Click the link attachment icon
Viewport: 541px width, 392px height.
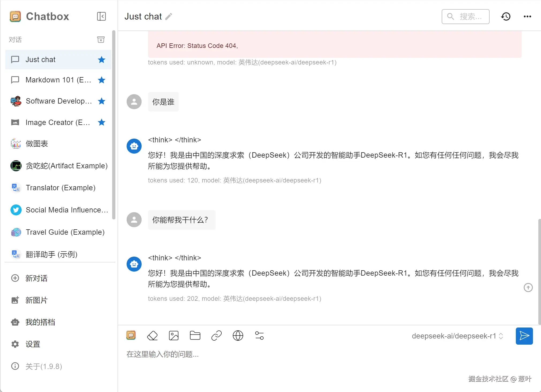[216, 336]
